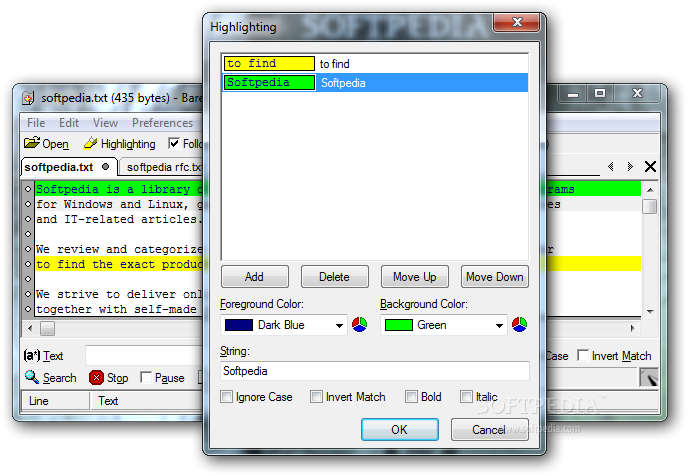
Task: Click the line marker beside 'Softpedia is a library'
Action: [28, 189]
